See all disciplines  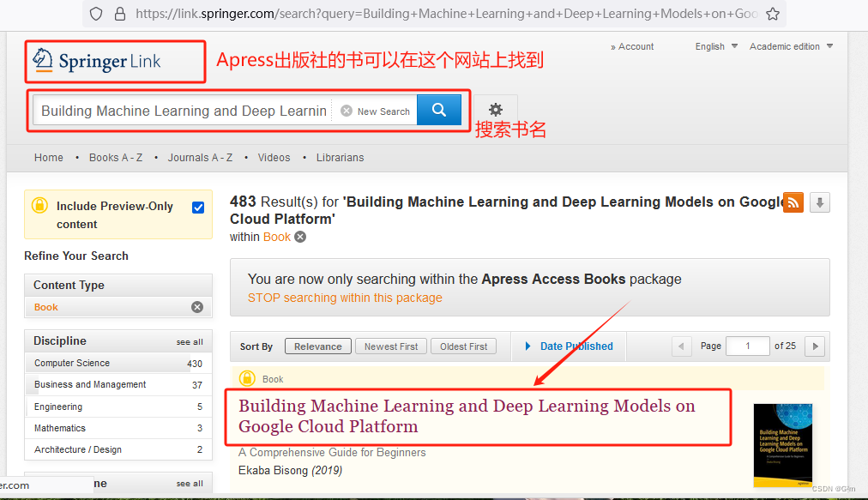tap(190, 342)
